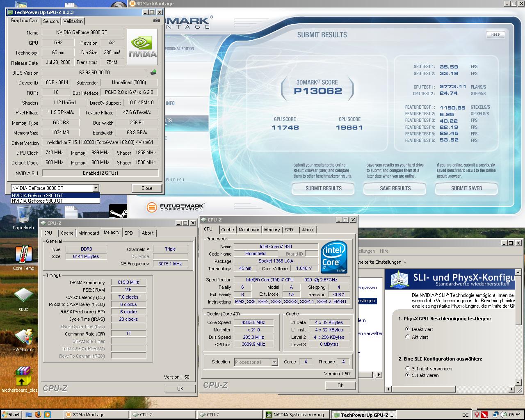525x420 pixels.
Task: Click the 3DMark score P13062
Action: [318, 91]
